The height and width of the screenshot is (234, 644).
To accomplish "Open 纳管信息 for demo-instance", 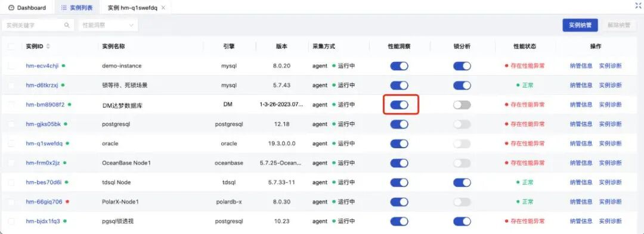I will point(581,65).
